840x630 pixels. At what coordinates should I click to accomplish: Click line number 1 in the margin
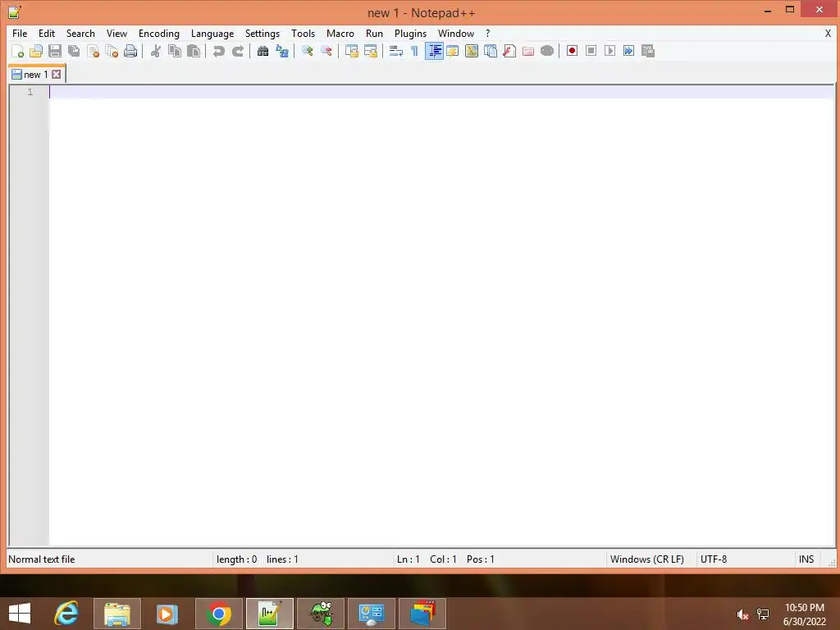coord(30,92)
